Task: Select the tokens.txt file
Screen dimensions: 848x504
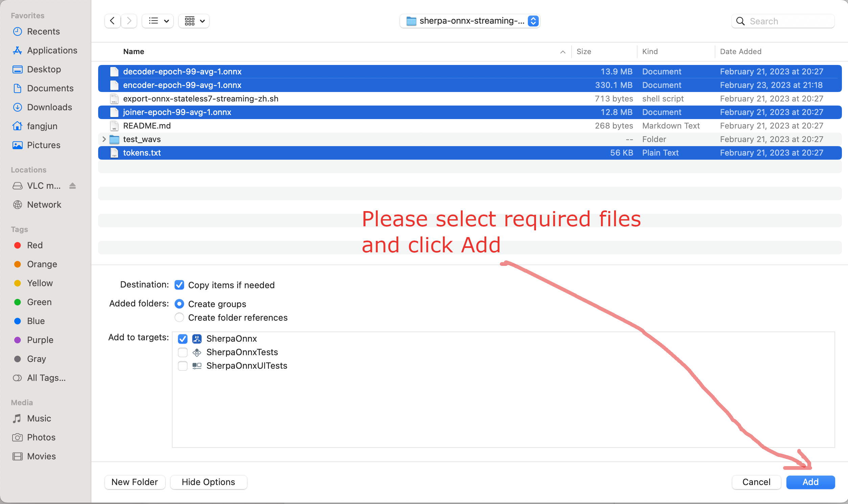Action: 470,153
